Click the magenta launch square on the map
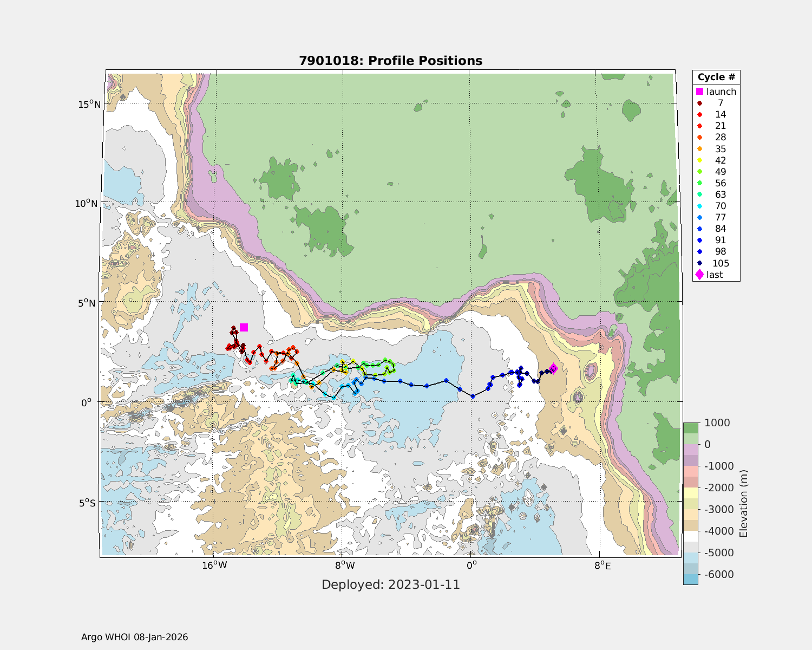812x650 pixels. coord(244,327)
